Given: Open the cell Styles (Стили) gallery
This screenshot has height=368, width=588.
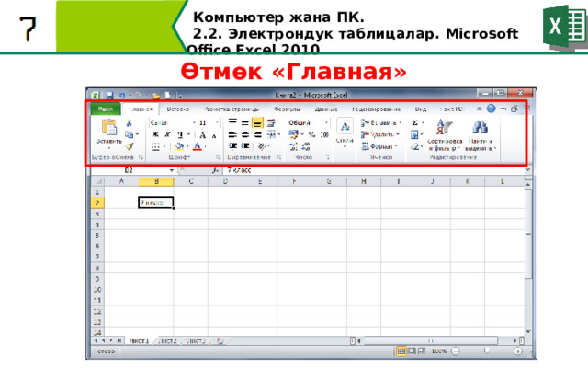Looking at the screenshot, I should pos(345,133).
